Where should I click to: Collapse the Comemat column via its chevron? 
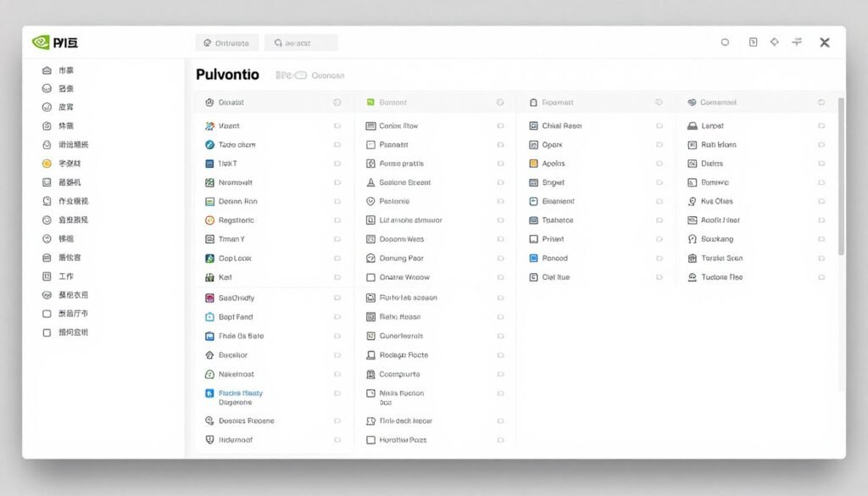point(821,102)
